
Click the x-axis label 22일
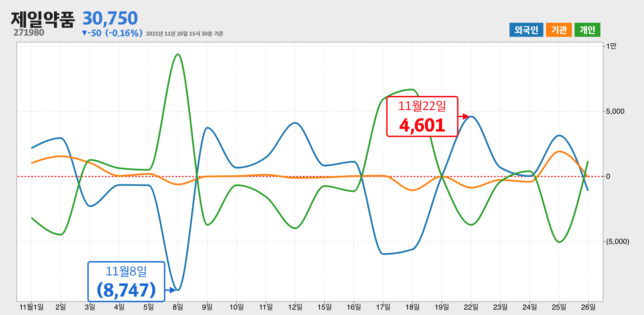pos(471,307)
